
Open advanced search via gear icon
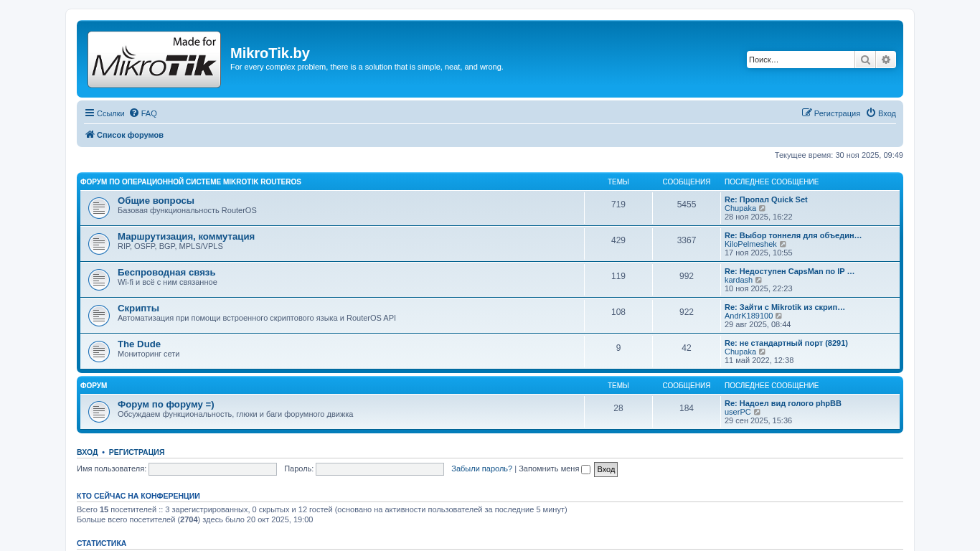click(886, 60)
